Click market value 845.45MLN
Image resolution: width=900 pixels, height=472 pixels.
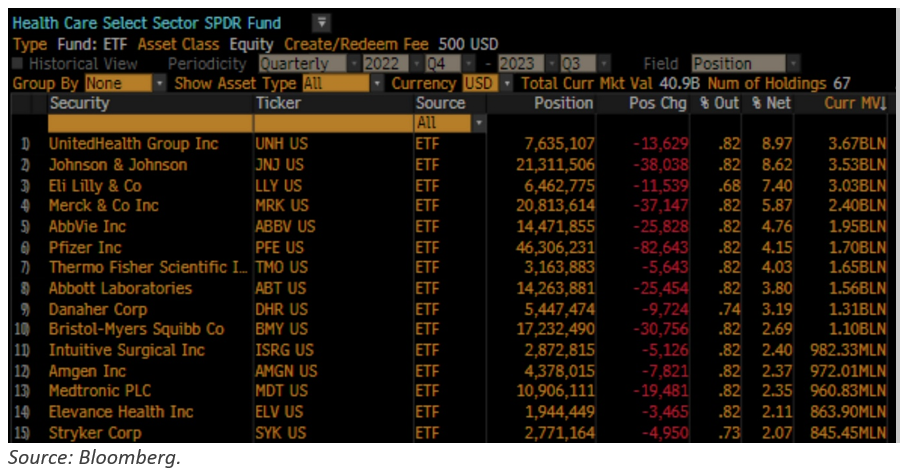coord(848,433)
